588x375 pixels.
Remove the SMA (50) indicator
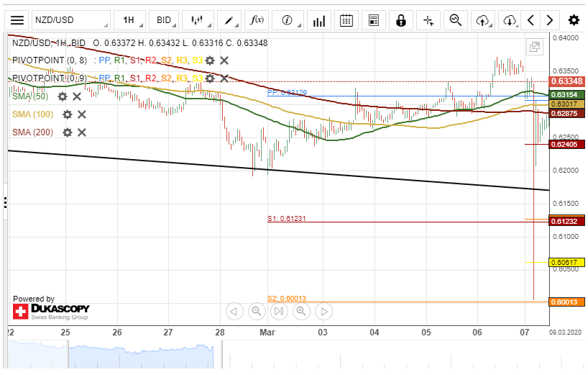[77, 96]
